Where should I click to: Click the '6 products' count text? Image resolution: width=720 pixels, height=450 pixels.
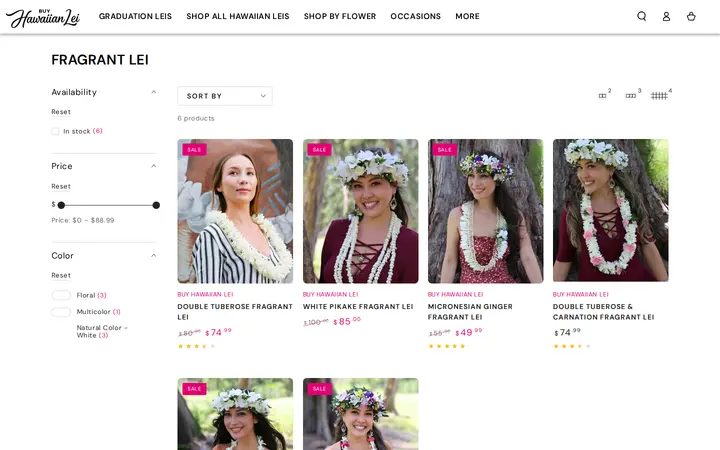[x=196, y=118]
